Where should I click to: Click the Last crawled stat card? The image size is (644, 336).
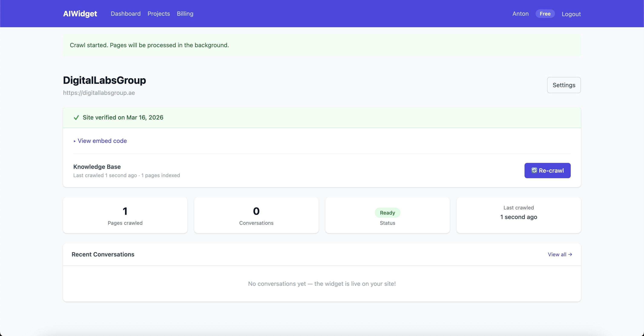tap(519, 215)
